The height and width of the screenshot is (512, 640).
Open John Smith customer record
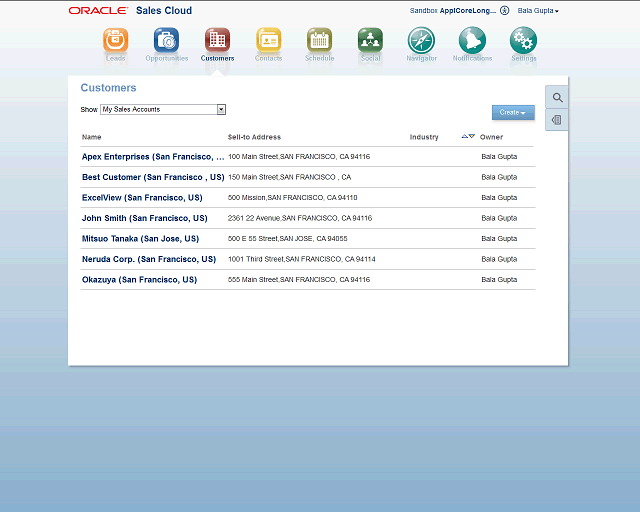[144, 218]
